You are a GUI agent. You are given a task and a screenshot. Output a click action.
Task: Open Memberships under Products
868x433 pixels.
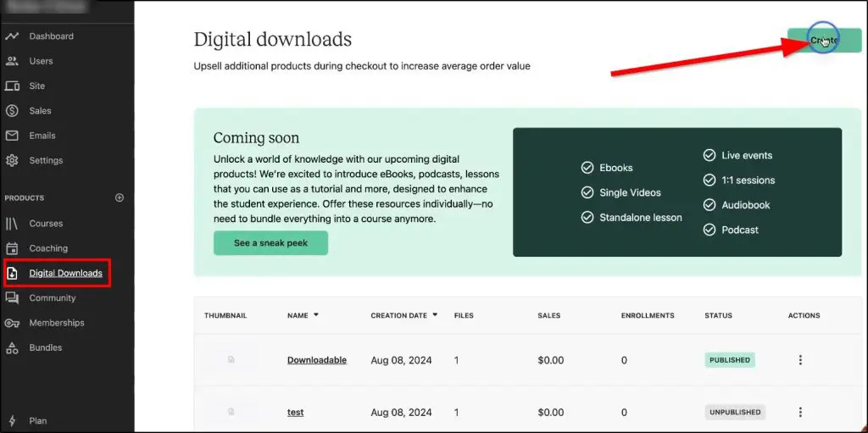[x=57, y=323]
